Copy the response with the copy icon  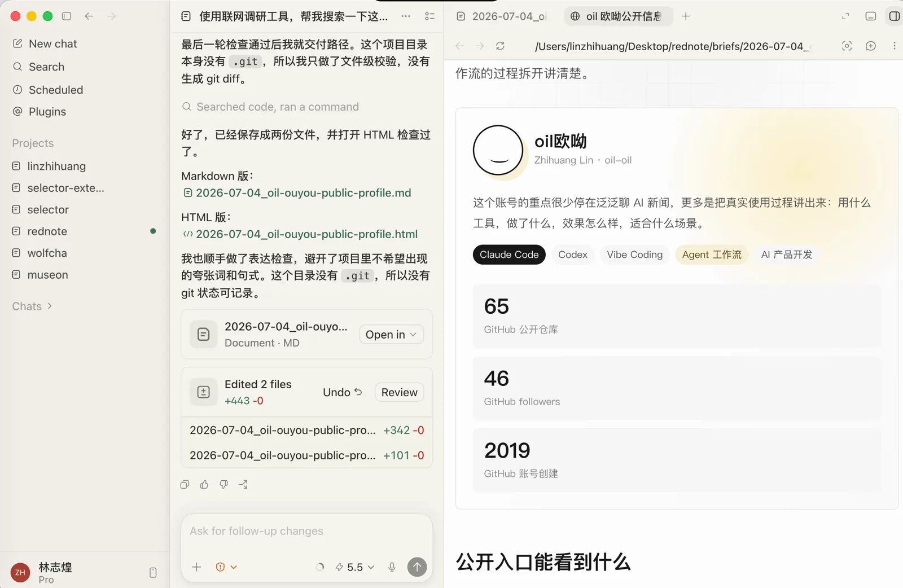185,484
